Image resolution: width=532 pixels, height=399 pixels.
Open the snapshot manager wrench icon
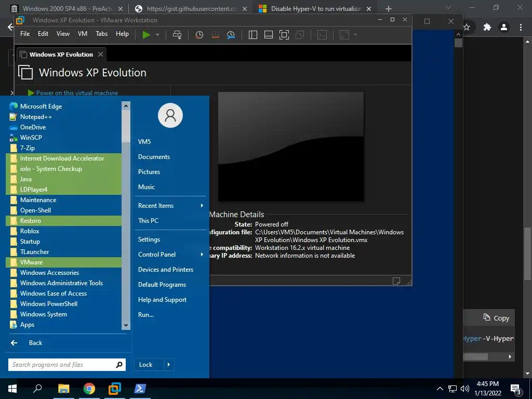point(231,35)
